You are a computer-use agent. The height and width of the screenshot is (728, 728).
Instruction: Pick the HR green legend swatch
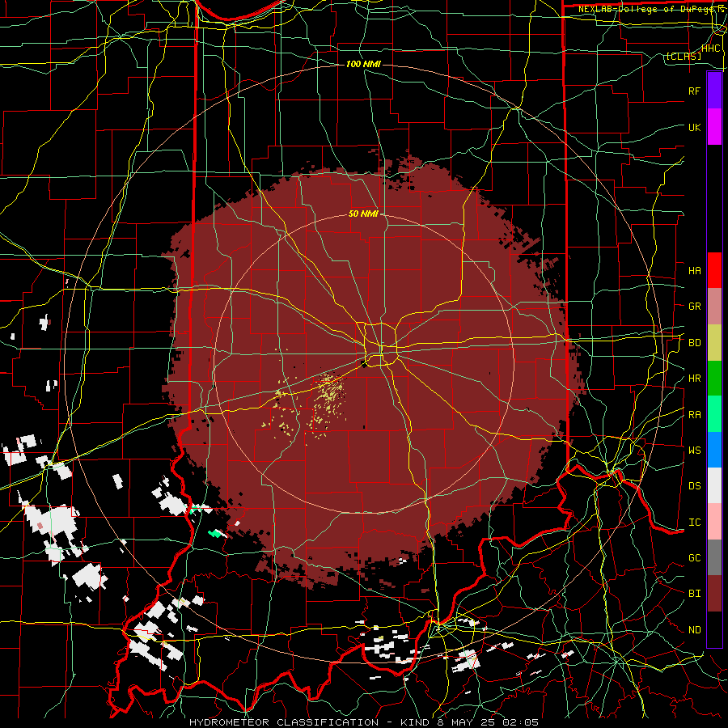[714, 379]
